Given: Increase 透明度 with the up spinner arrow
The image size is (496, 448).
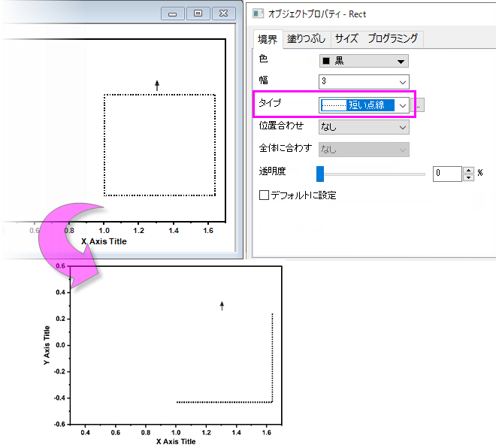Looking at the screenshot, I should [468, 170].
